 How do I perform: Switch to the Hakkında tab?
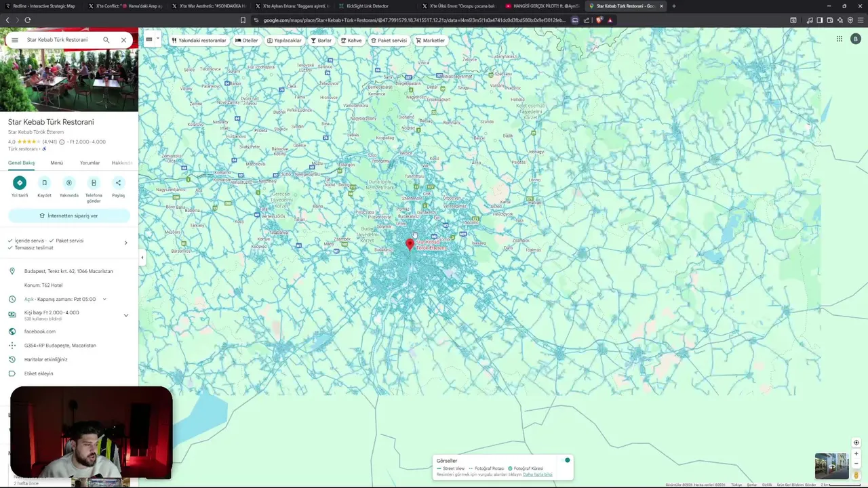point(122,163)
